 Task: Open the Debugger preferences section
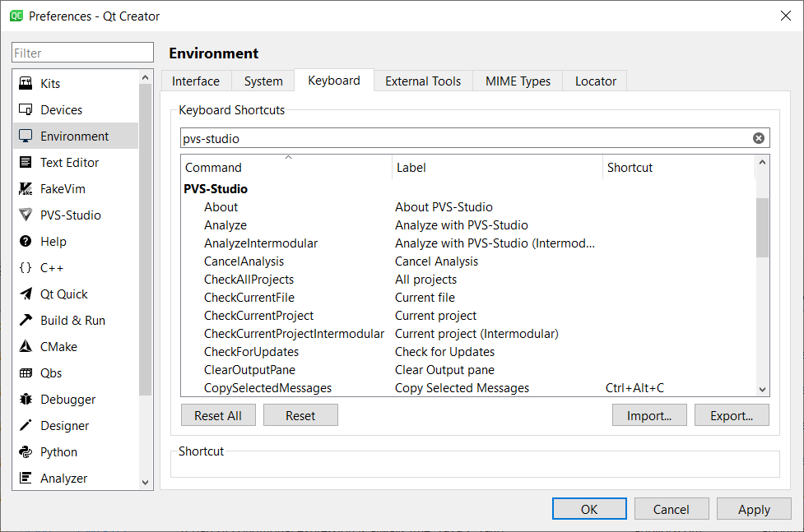[63, 399]
